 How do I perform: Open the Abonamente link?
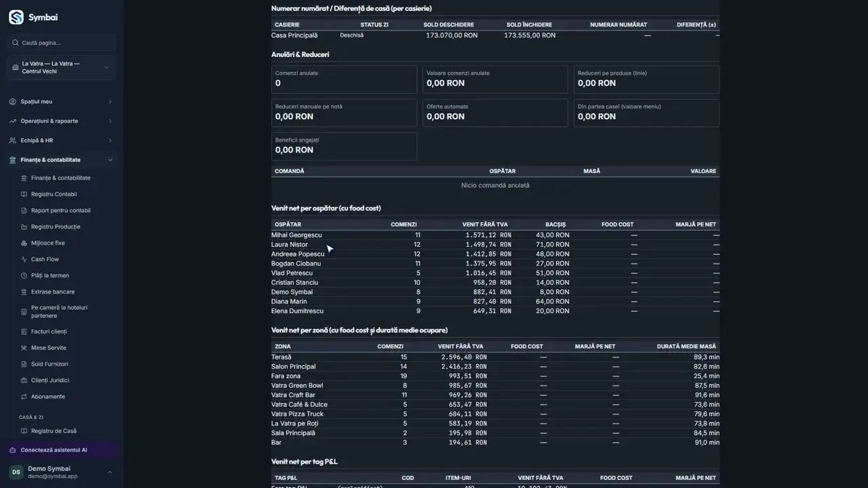pos(48,397)
